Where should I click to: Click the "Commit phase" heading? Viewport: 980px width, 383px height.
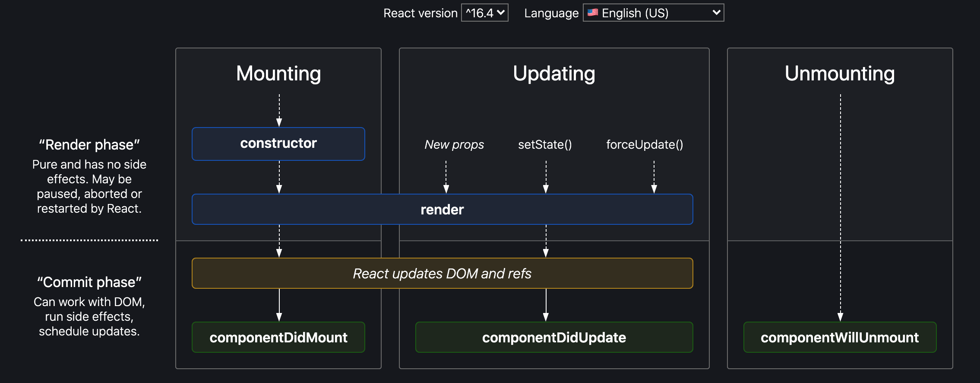(89, 282)
